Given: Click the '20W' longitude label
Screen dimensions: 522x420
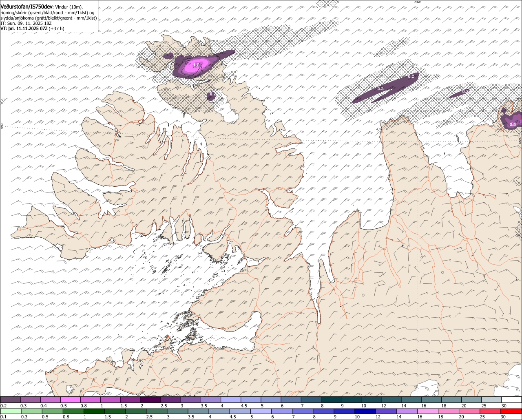Looking at the screenshot, I should (x=417, y=2).
